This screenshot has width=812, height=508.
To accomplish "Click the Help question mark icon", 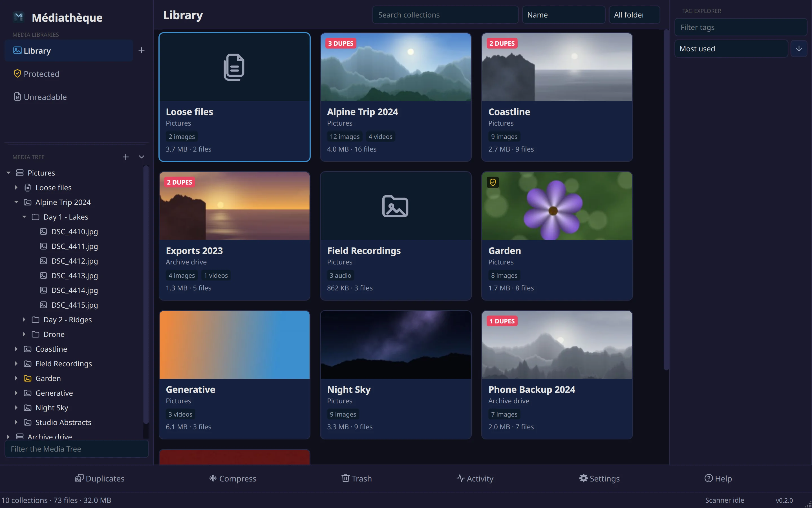I will pos(709,478).
